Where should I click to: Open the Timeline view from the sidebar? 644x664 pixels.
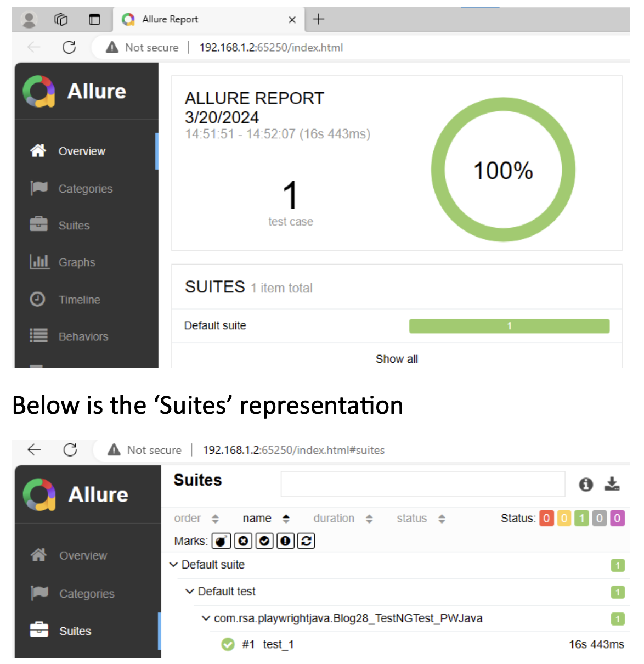[x=79, y=300]
